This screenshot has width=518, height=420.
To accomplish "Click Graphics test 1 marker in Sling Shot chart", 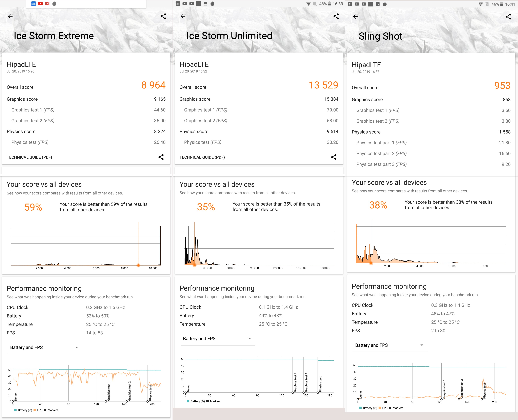I will pos(441,399).
